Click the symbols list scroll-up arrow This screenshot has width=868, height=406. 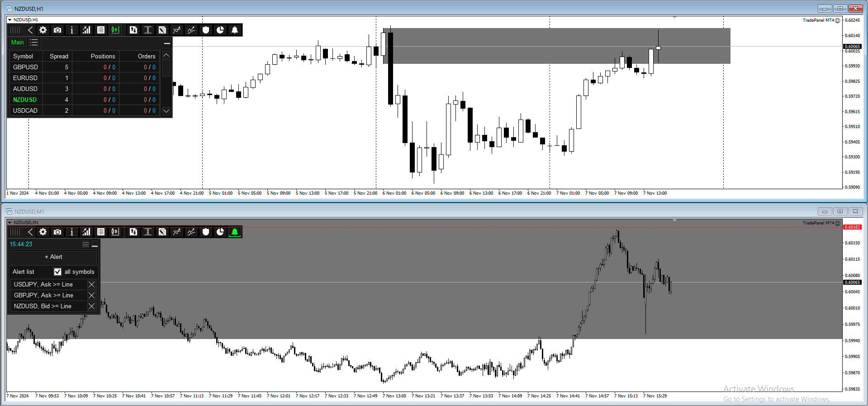(x=166, y=55)
